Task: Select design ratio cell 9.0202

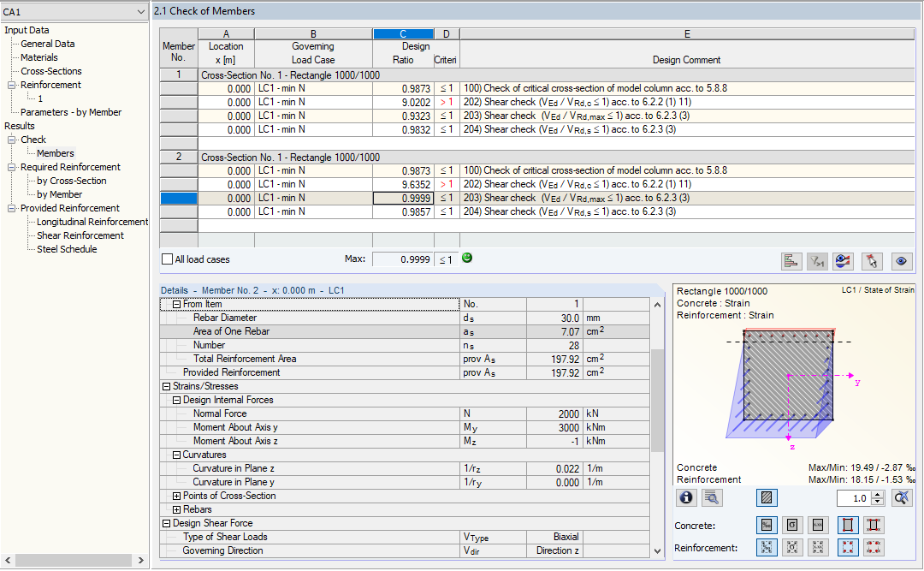Action: 403,103
